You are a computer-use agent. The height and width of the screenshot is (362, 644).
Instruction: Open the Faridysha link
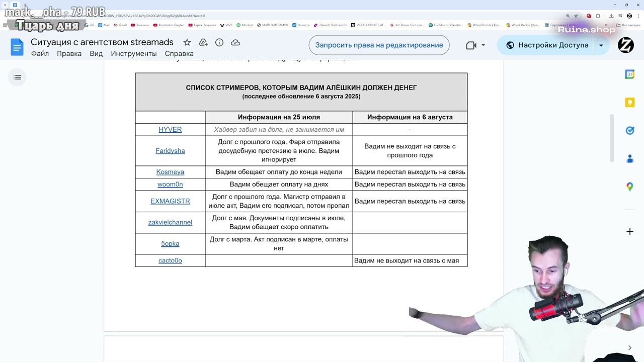coord(170,151)
